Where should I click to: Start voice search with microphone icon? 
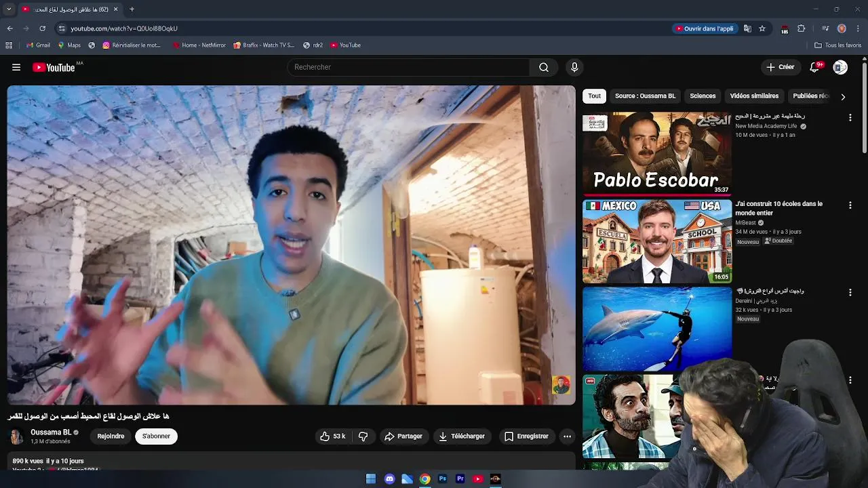coord(574,67)
